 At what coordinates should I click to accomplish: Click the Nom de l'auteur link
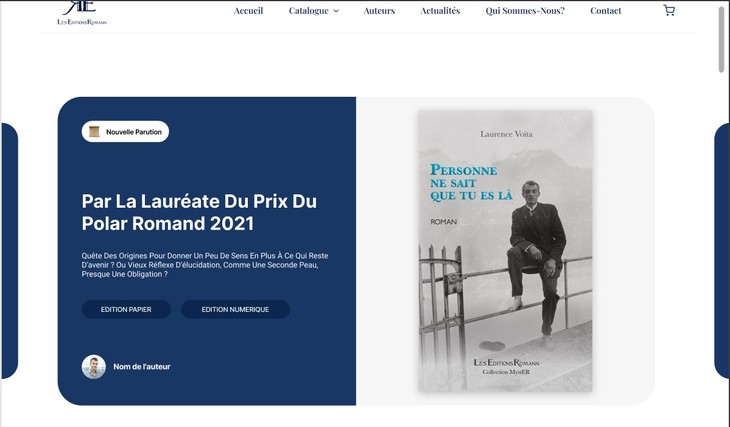[x=142, y=366]
